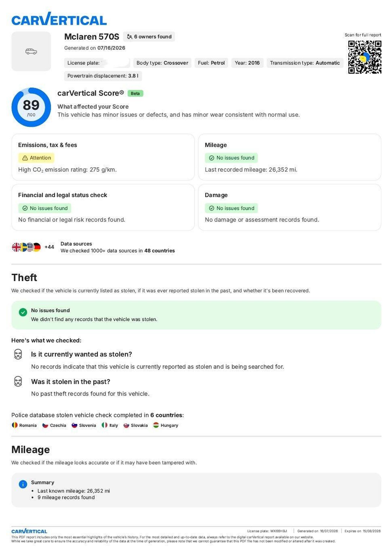Click thief mask icon beside past theft question
392x554 pixels.
[18, 381]
